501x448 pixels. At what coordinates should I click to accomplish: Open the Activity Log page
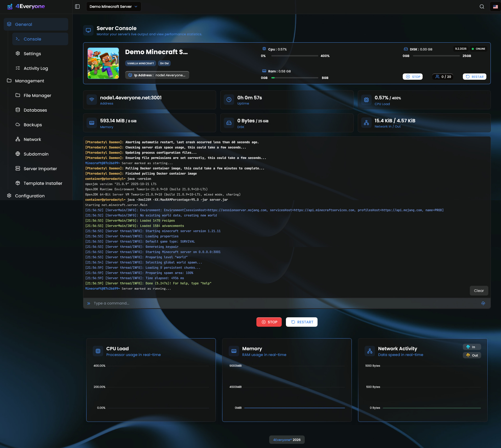click(36, 68)
